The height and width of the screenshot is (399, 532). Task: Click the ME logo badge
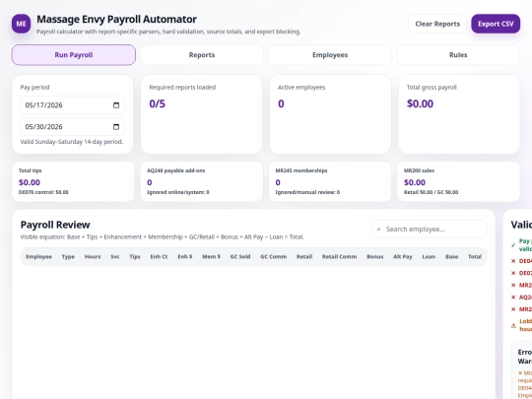(21, 24)
